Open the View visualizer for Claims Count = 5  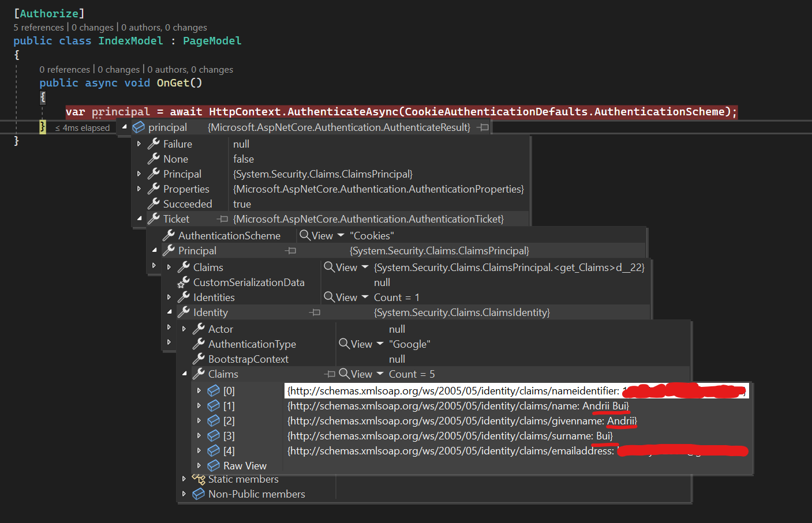pos(356,374)
